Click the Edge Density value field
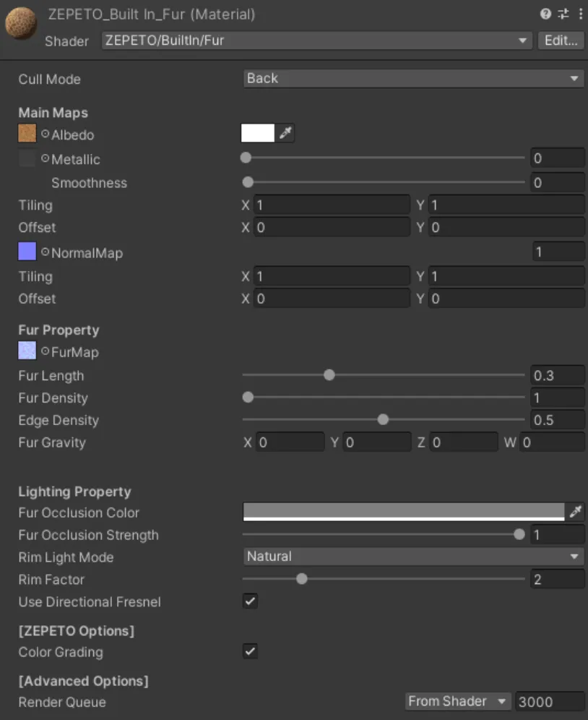Image resolution: width=588 pixels, height=720 pixels. point(557,420)
